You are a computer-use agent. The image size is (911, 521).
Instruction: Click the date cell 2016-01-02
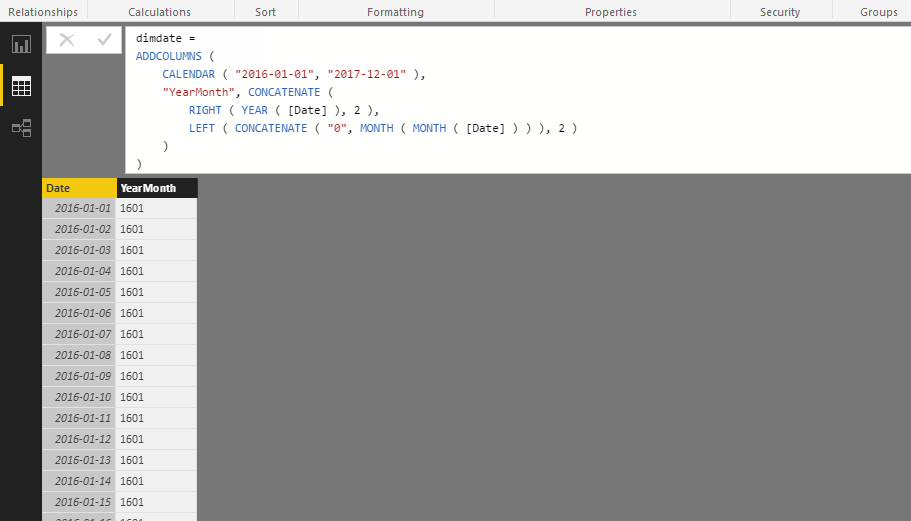point(79,229)
